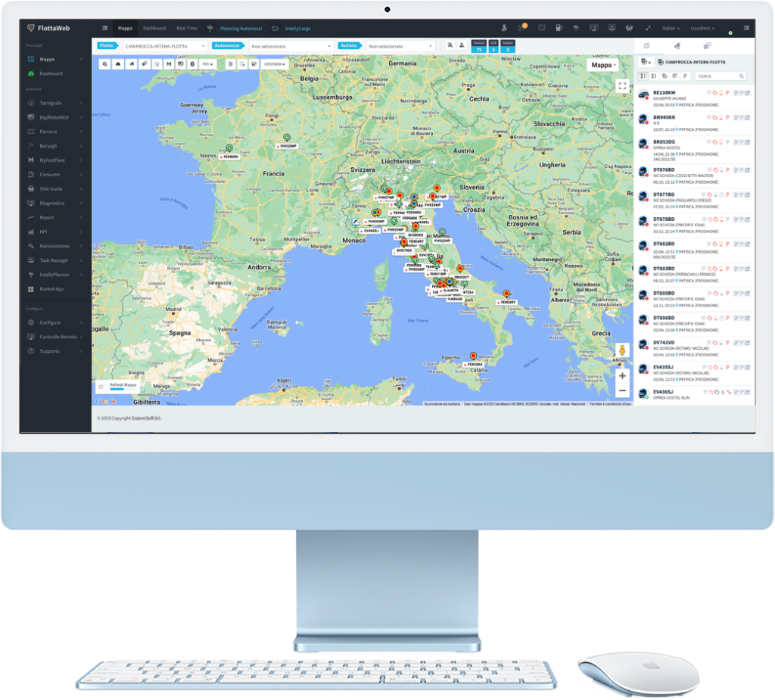Open the Tachigrafo sidebar section
The image size is (775, 700).
[x=51, y=103]
